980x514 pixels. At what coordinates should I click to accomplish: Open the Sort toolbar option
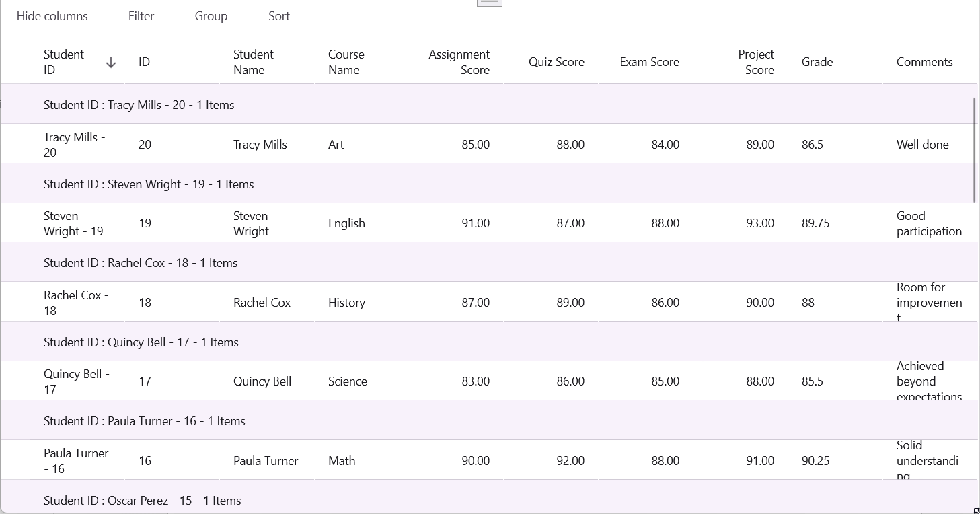click(x=279, y=16)
